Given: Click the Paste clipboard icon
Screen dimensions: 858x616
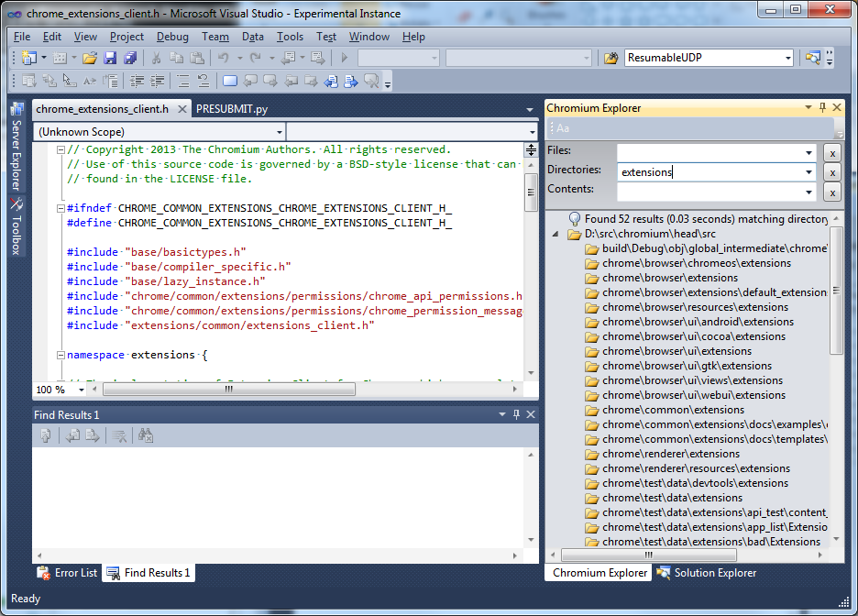Looking at the screenshot, I should click(x=196, y=58).
